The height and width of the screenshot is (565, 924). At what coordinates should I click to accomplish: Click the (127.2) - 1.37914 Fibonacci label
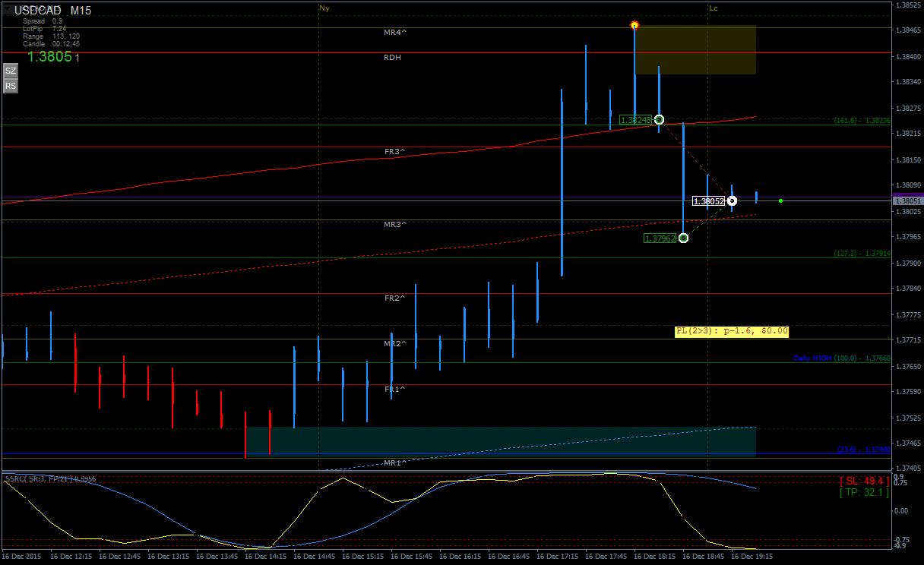[x=862, y=254]
